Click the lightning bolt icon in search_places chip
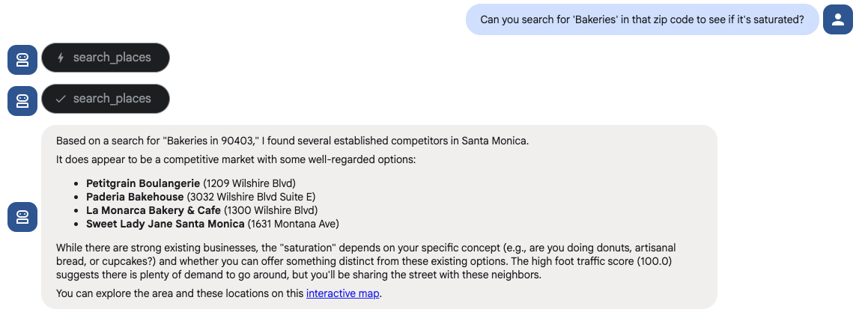The image size is (868, 321). (61, 58)
